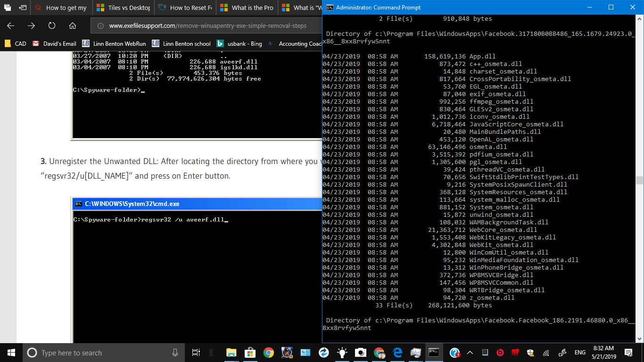644x362 pixels.
Task: Refresh the Edge page
Action: 52,25
